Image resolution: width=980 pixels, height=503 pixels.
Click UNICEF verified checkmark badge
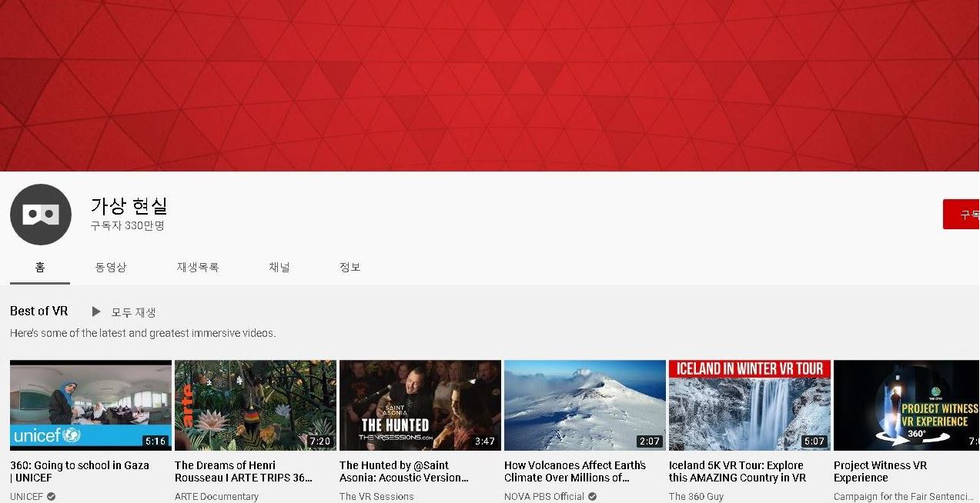tap(52, 497)
